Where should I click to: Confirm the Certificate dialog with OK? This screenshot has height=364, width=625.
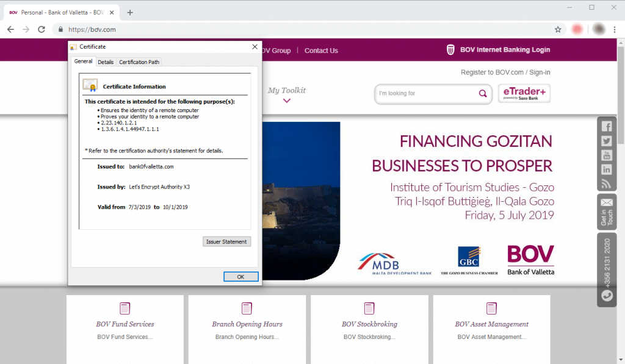(x=240, y=277)
